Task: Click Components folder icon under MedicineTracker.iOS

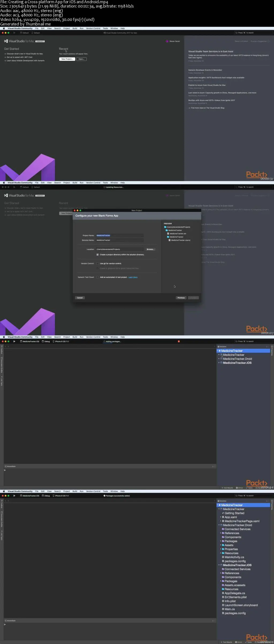Action: point(223,577)
